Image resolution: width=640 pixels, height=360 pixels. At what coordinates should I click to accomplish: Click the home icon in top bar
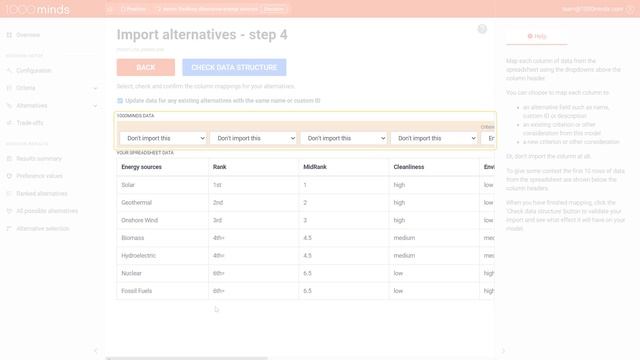(x=109, y=9)
